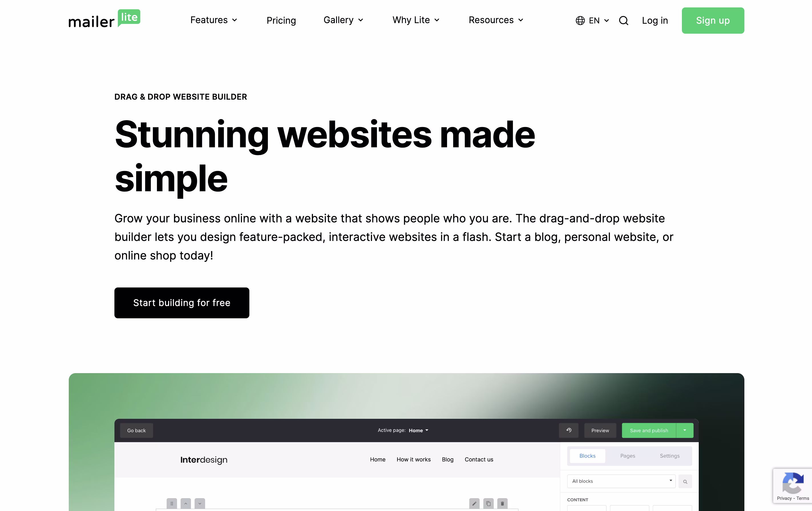Screen dimensions: 812x511
Task: Expand the All blocks filter dropdown
Action: pos(671,481)
